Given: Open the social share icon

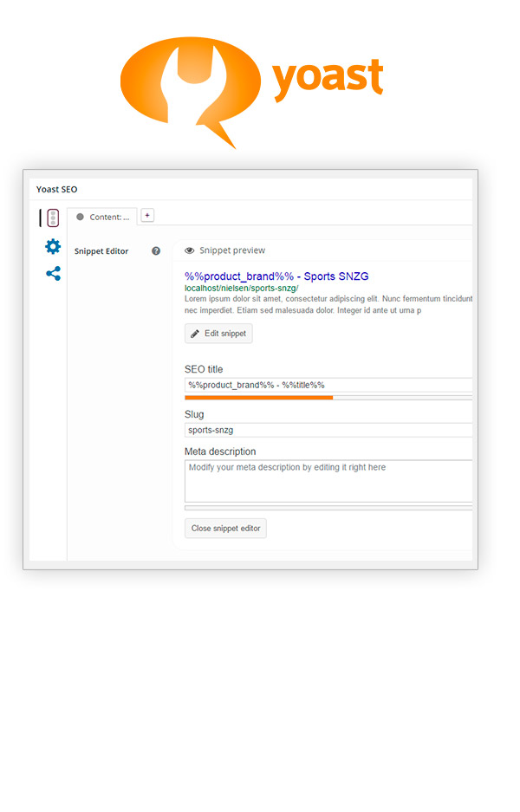Looking at the screenshot, I should [x=54, y=274].
